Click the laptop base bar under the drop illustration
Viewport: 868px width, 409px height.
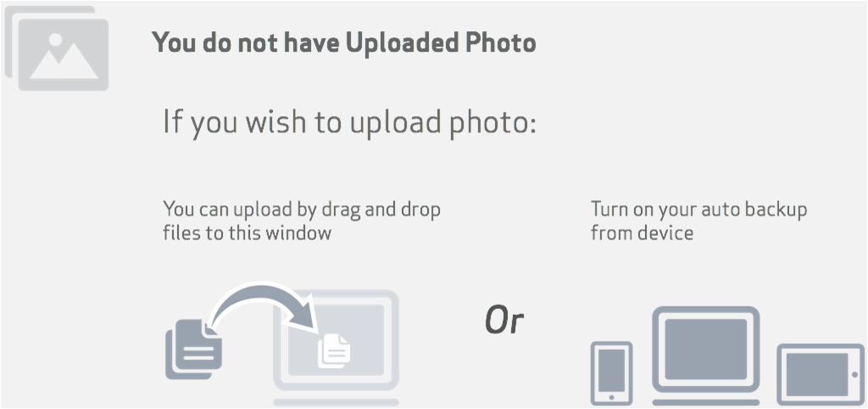(x=336, y=402)
